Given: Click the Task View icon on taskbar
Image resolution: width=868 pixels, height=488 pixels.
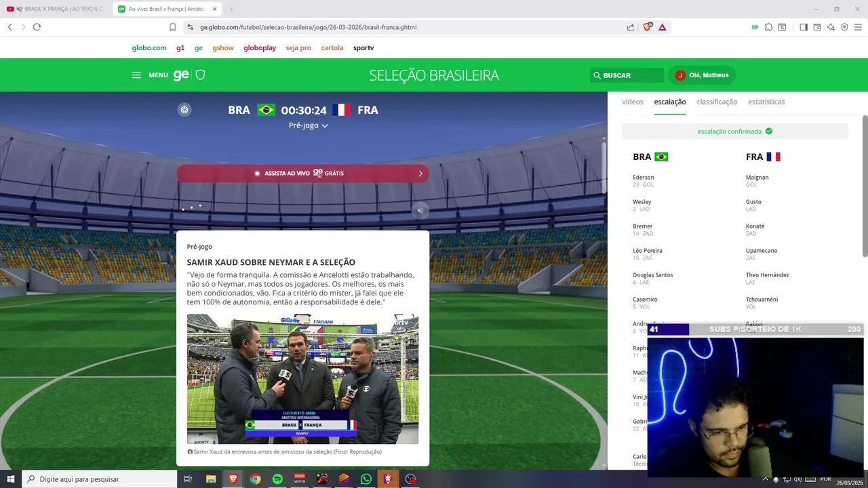Looking at the screenshot, I should (188, 479).
